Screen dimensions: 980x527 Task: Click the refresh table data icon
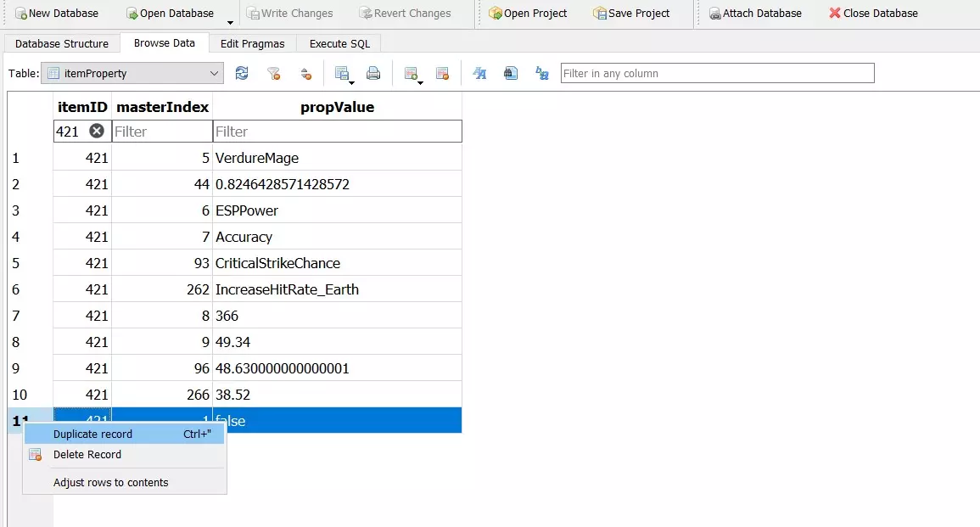(x=242, y=73)
